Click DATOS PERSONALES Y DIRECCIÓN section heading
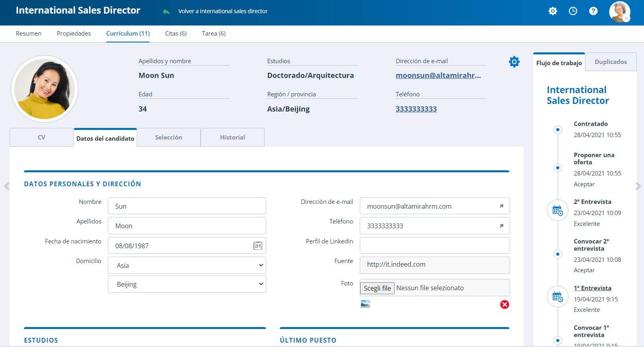 [82, 184]
